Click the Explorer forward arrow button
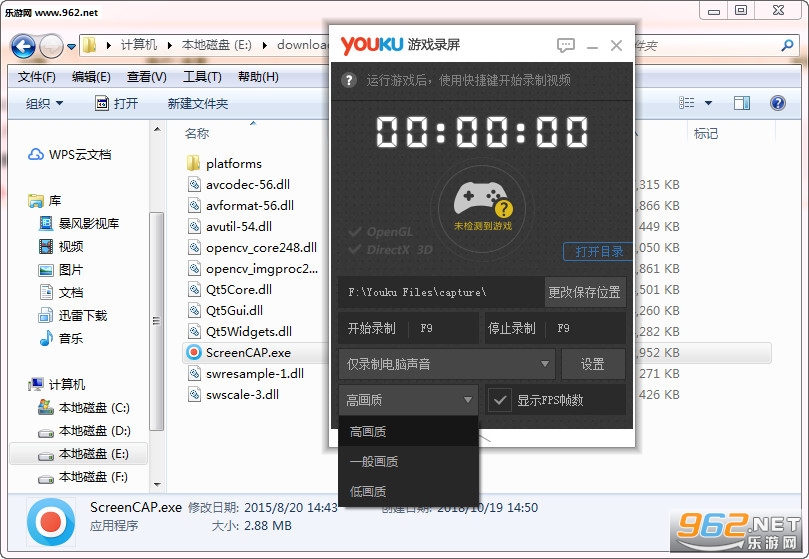 coord(51,46)
